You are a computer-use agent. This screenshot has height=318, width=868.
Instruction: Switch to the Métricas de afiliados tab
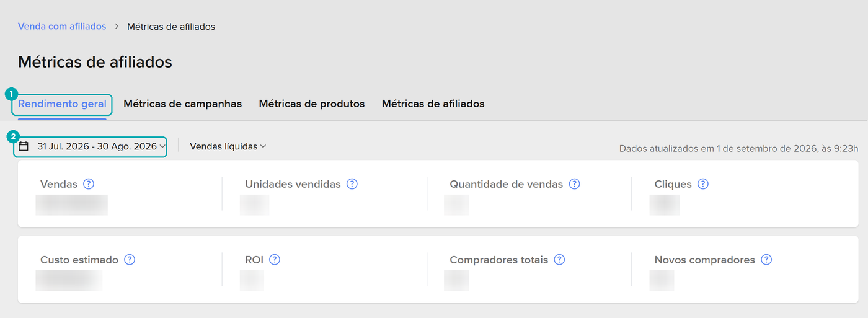click(433, 104)
